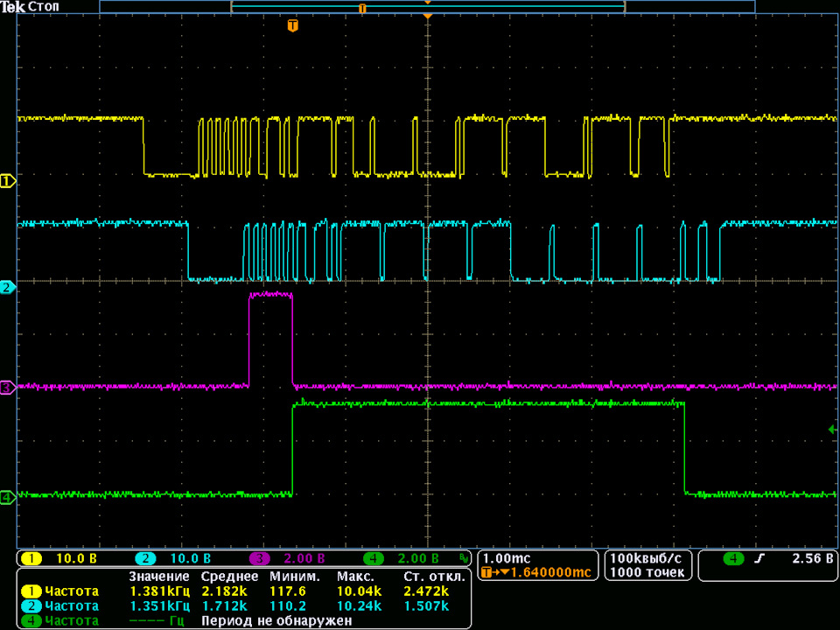Click the trigger source channel 4 badge
Image resolution: width=840 pixels, height=630 pixels.
point(733,558)
